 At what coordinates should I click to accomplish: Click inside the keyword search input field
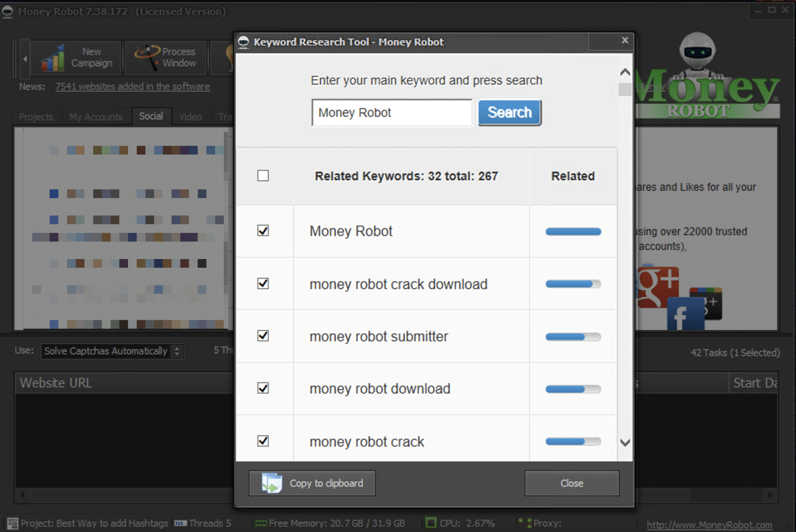391,112
